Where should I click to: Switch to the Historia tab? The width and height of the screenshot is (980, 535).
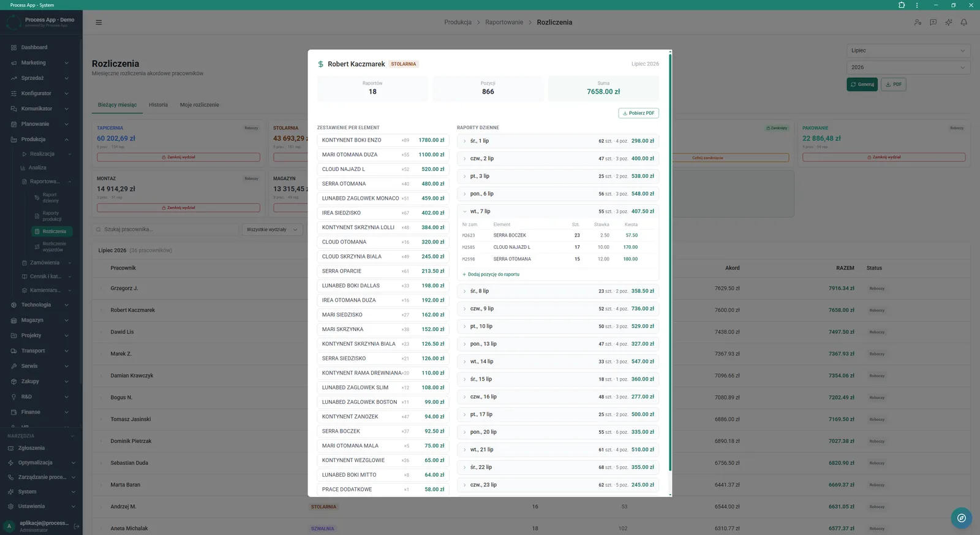(158, 105)
